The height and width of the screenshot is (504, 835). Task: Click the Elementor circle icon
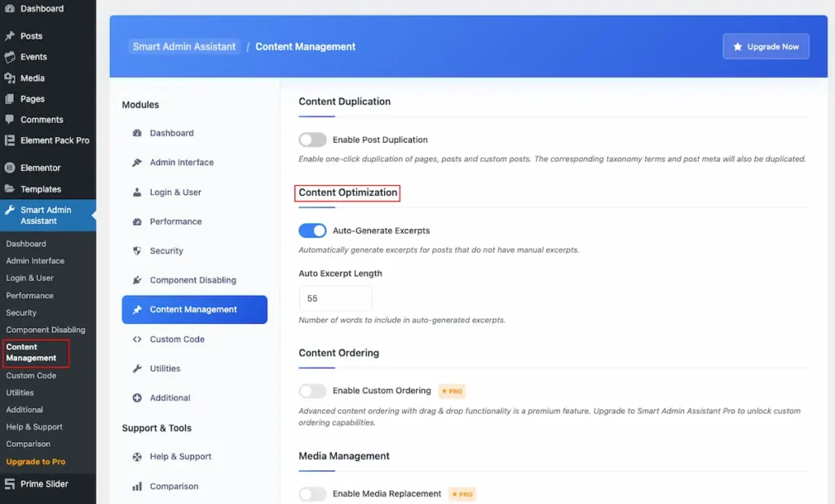(x=10, y=168)
